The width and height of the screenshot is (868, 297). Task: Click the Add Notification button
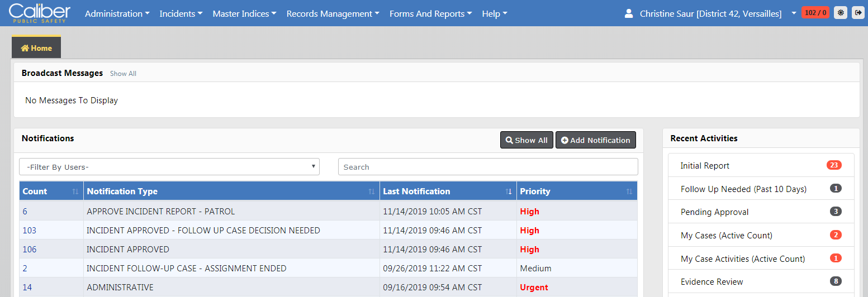[x=595, y=140]
